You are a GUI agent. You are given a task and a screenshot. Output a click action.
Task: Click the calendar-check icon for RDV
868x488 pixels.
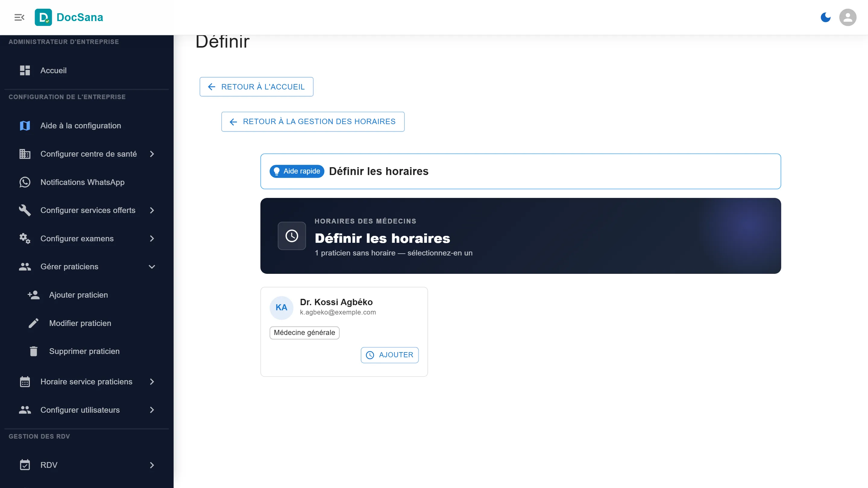point(25,465)
